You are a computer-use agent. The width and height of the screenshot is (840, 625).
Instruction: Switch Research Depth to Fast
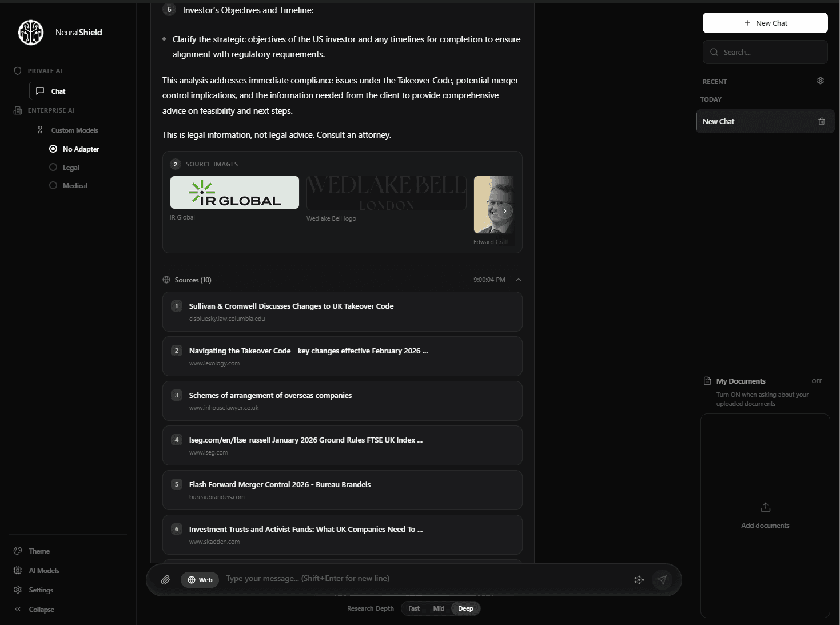pyautogui.click(x=413, y=608)
